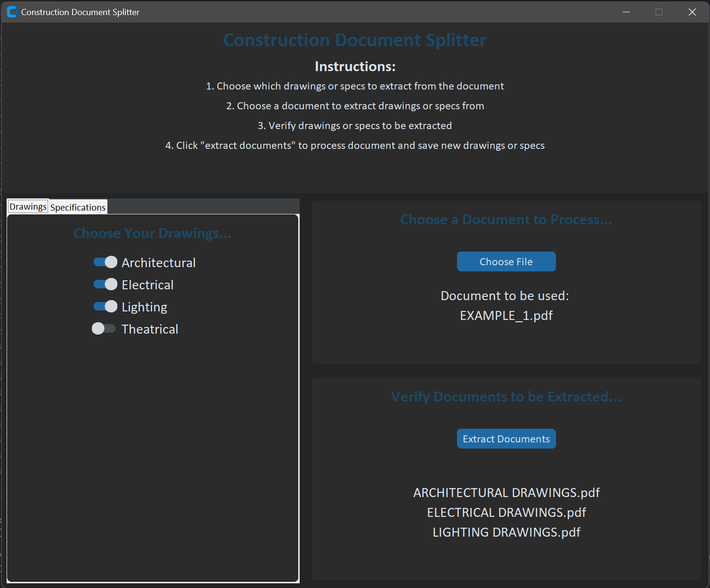Toggle off the Lighting drawings switch
The height and width of the screenshot is (588, 710).
105,307
